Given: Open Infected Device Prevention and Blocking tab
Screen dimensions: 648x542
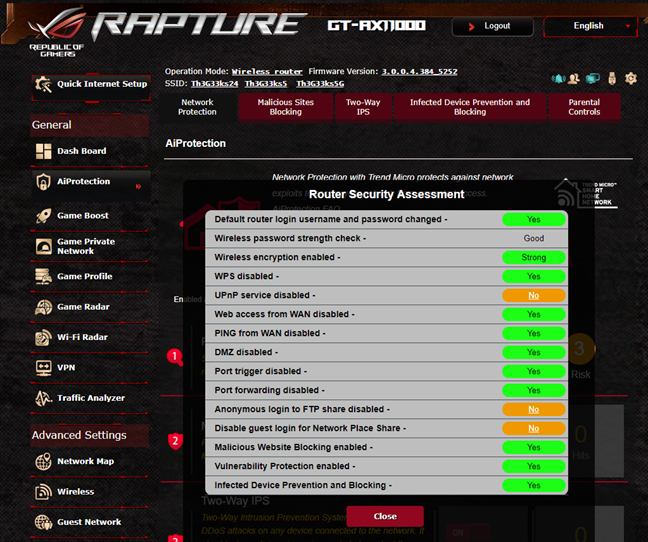Looking at the screenshot, I should [x=470, y=107].
